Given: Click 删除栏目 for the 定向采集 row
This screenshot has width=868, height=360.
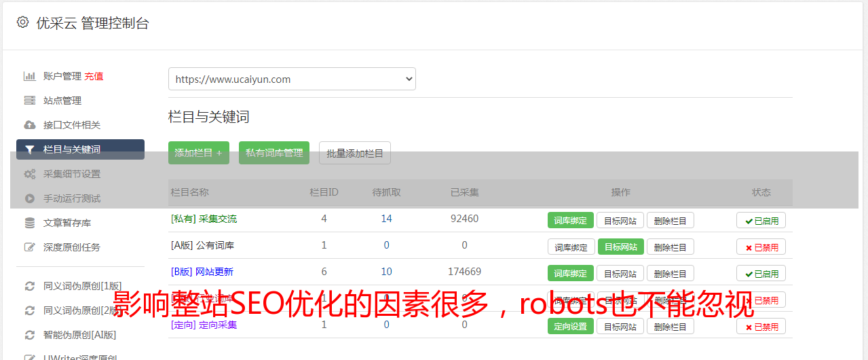Looking at the screenshot, I should 671,326.
